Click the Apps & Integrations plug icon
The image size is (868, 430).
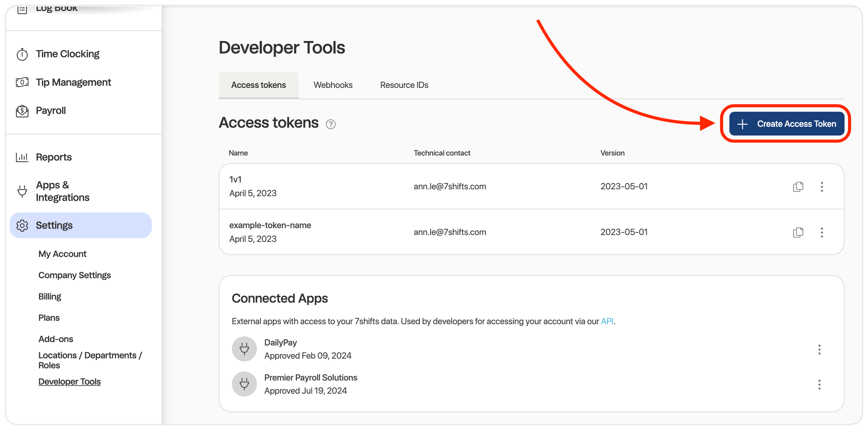(x=22, y=191)
